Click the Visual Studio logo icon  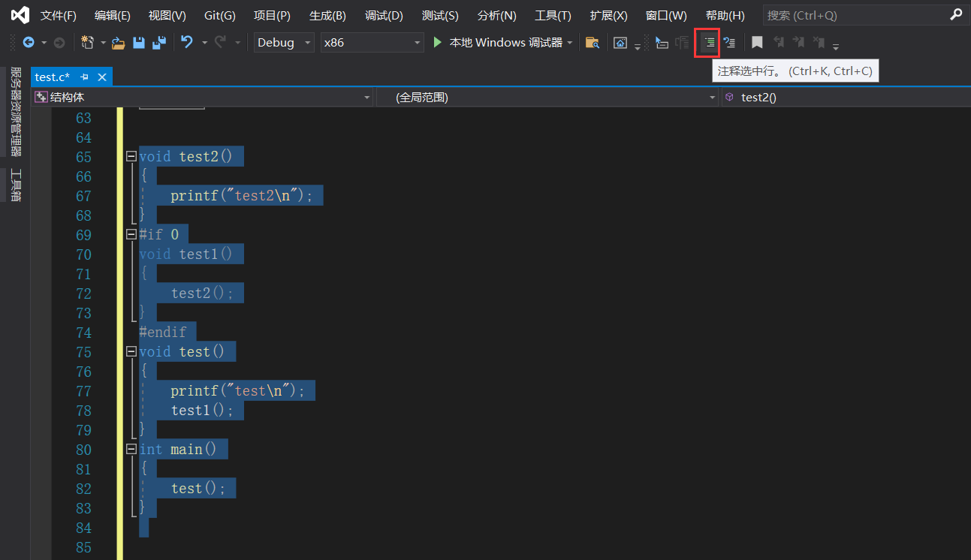pos(20,15)
